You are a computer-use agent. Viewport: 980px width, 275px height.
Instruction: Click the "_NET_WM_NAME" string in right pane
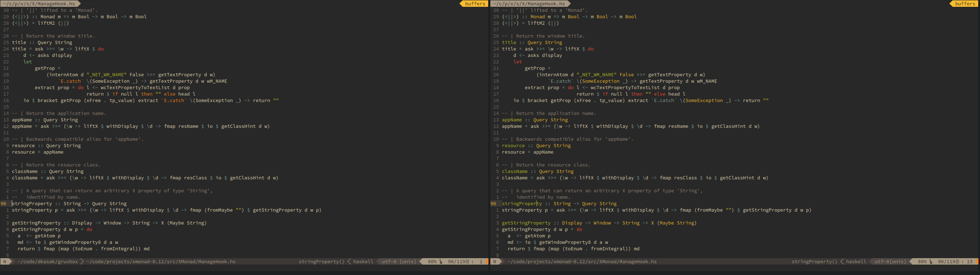(x=597, y=74)
